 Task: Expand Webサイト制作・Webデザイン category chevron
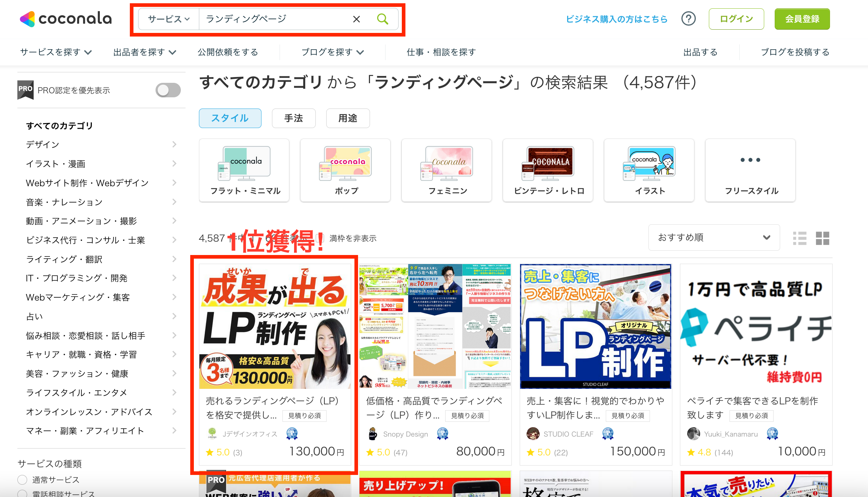point(174,183)
